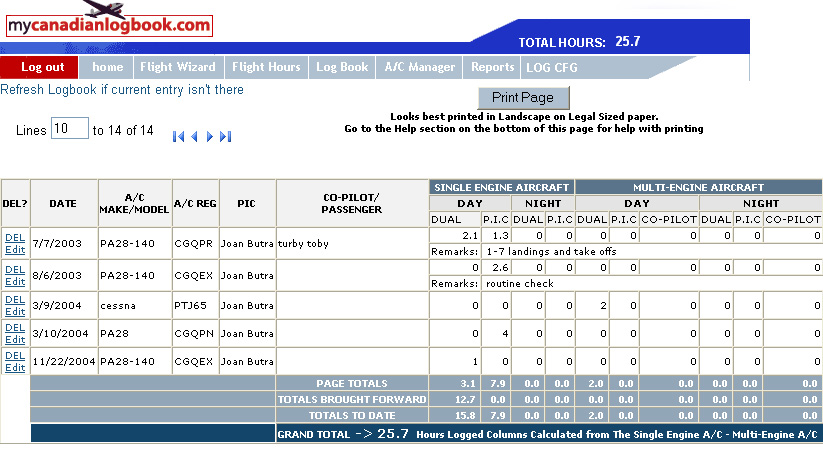The height and width of the screenshot is (449, 823).
Task: Go to next page arrow
Action: (209, 137)
